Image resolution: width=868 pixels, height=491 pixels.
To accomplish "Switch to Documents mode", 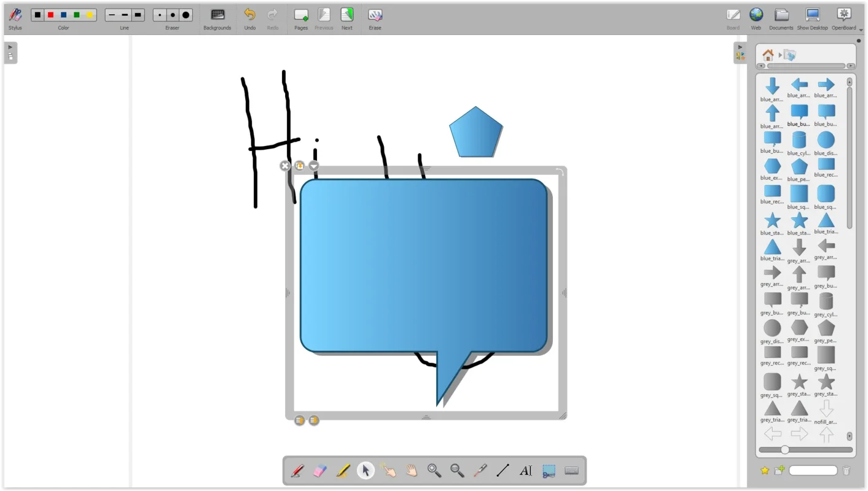I will click(x=781, y=18).
